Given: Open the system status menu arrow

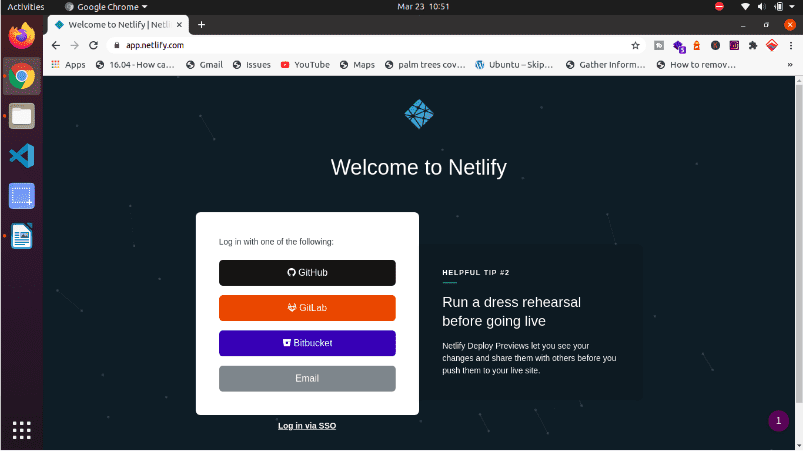Looking at the screenshot, I should [x=792, y=6].
